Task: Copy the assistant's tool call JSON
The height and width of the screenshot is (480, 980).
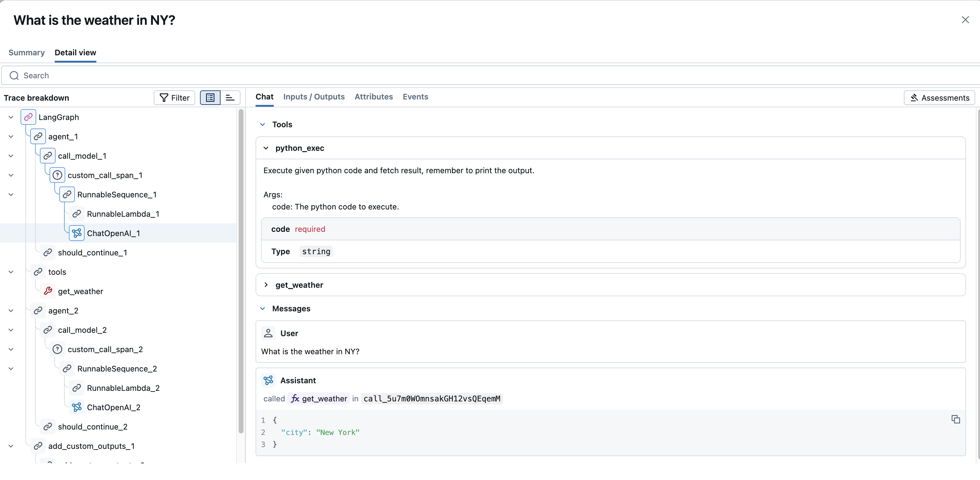Action: [x=956, y=419]
